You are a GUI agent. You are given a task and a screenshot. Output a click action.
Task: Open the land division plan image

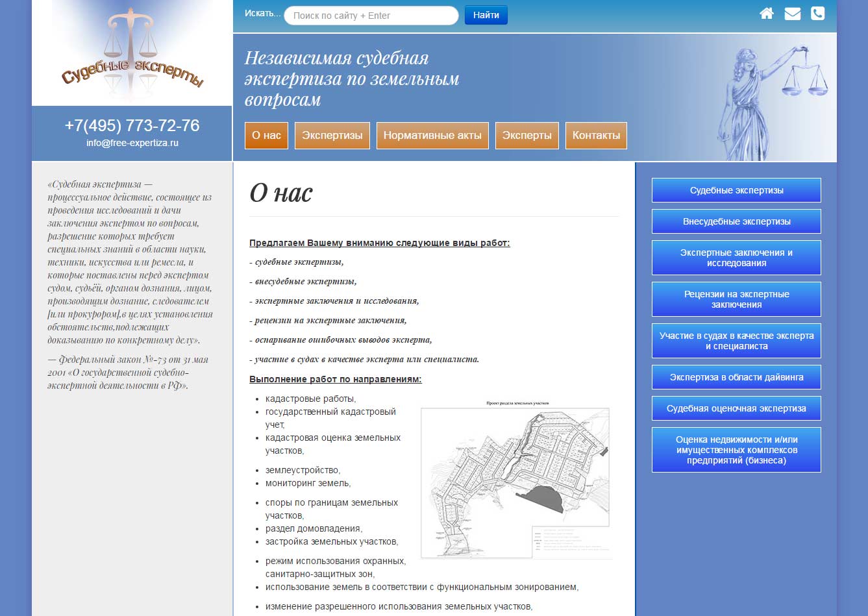click(x=515, y=478)
